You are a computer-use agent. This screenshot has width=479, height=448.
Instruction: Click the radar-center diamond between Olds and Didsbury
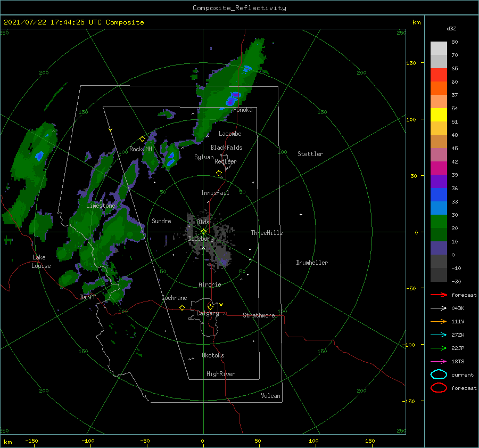tap(203, 232)
